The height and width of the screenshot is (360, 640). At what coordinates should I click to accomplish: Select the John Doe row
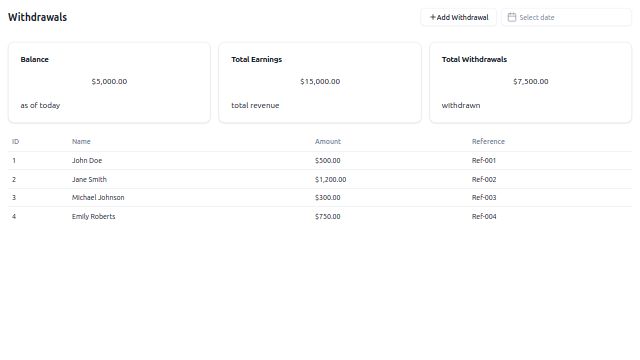[320, 161]
